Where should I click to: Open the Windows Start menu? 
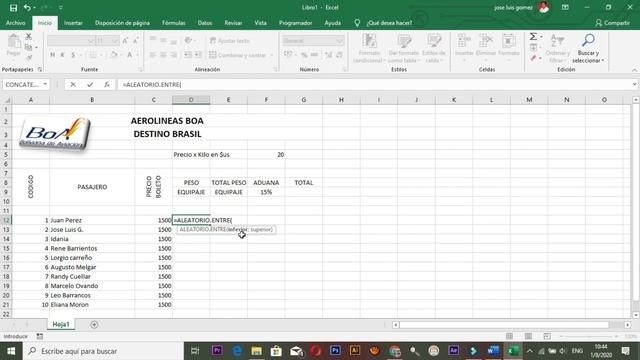11,351
